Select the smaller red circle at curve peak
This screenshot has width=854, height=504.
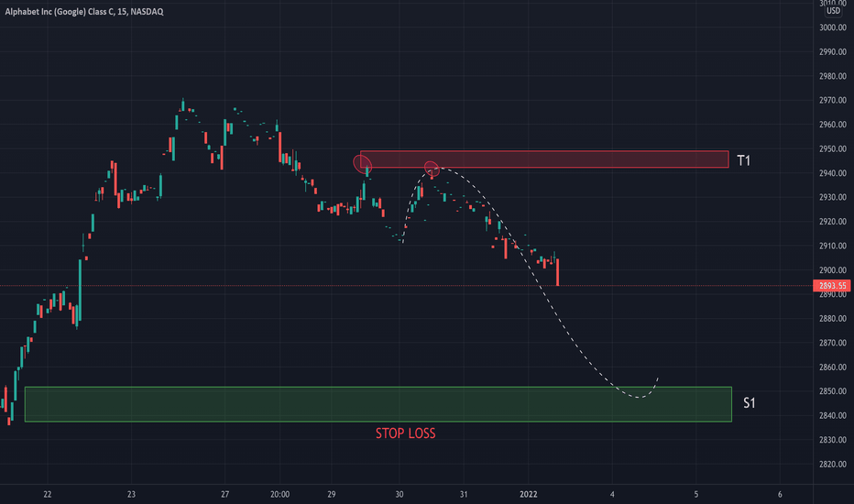tap(432, 169)
